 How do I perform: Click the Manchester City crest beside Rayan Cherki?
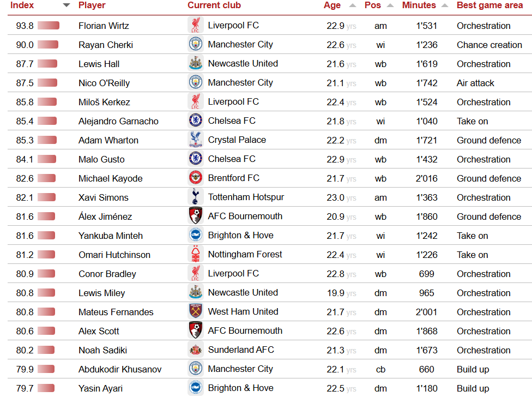196,44
